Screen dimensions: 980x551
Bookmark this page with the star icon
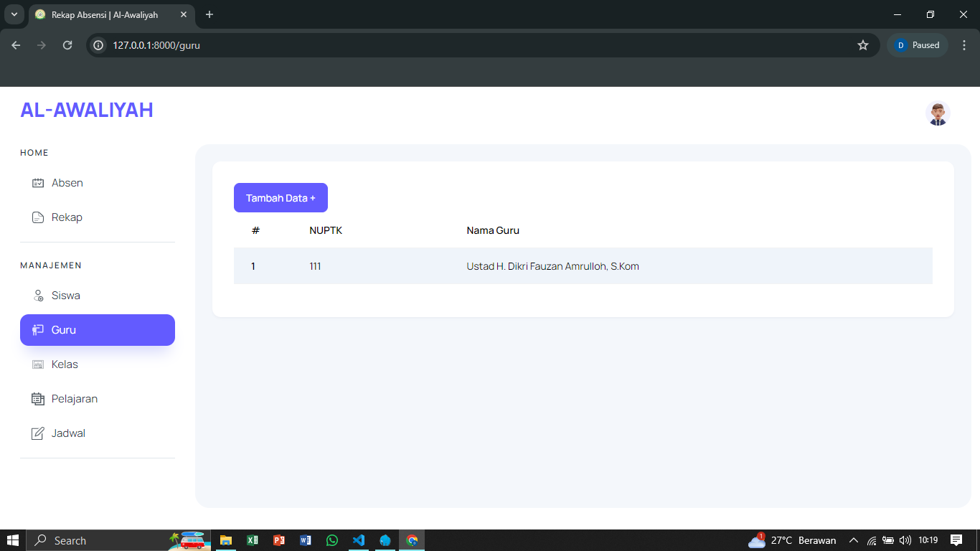(863, 45)
